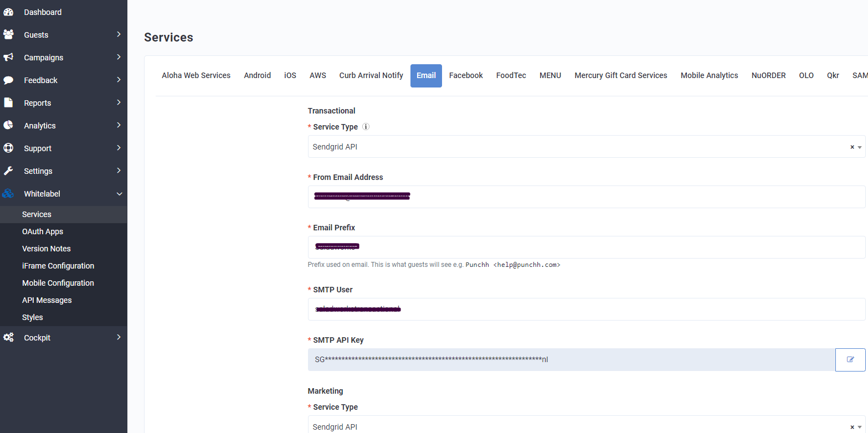
Task: Collapse the Whitelabel sidebar section
Action: pyautogui.click(x=119, y=194)
